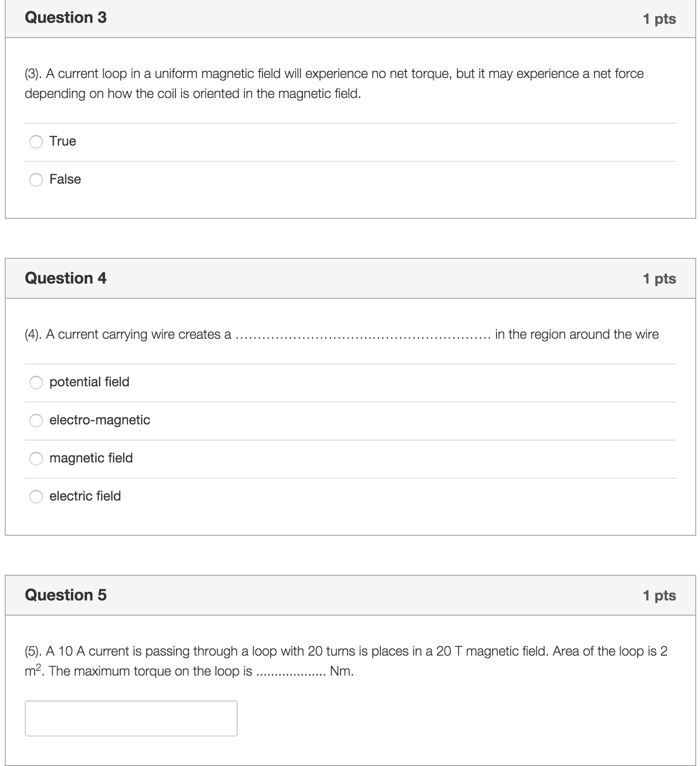Click the False answer label text
Viewport: 700px width, 766px height.
pyautogui.click(x=65, y=179)
